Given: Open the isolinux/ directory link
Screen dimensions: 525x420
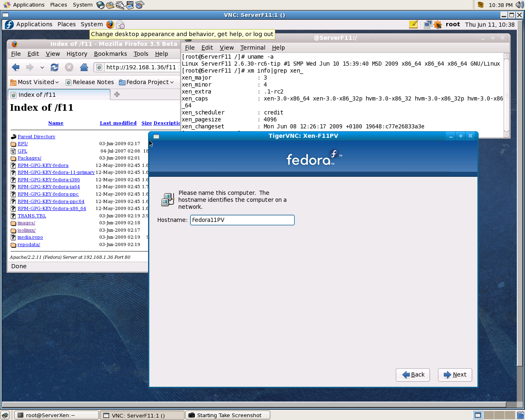Looking at the screenshot, I should click(27, 230).
